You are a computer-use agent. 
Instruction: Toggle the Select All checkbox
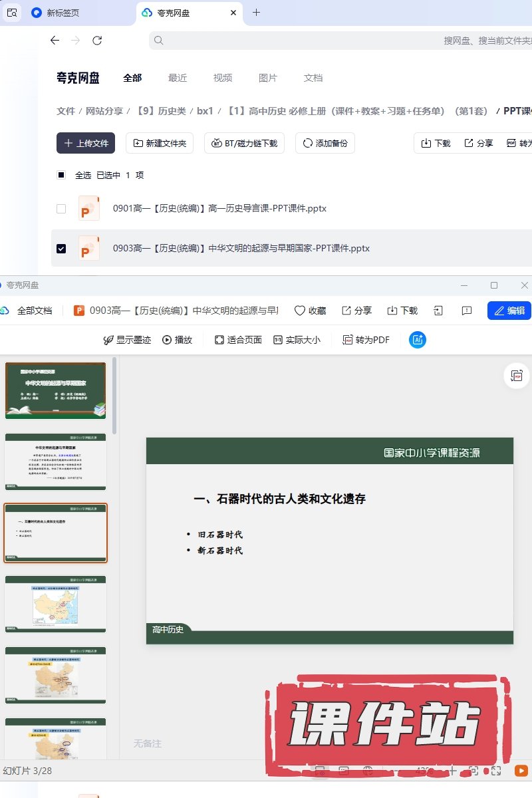[x=61, y=176]
